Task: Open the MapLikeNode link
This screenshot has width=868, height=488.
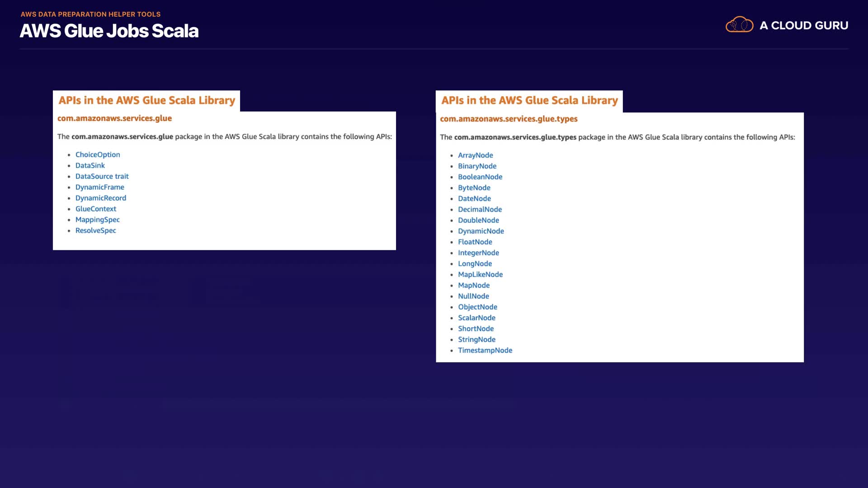Action: [x=480, y=275]
